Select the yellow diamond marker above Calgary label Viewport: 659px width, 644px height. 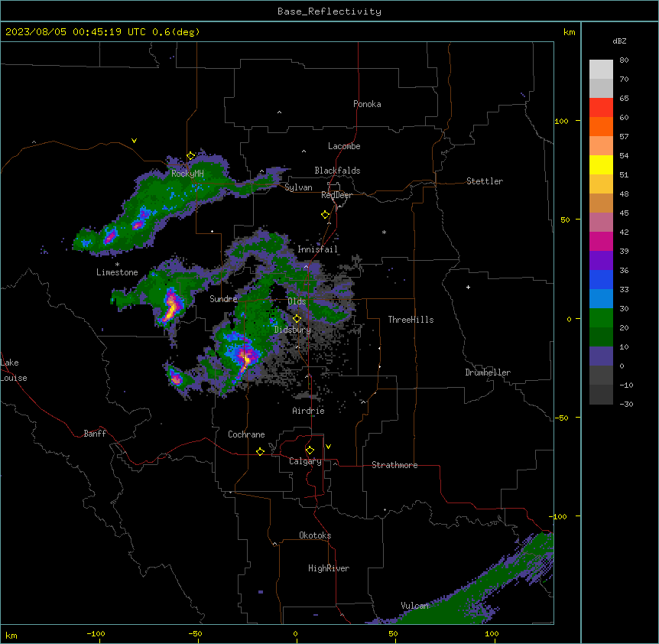click(x=310, y=450)
